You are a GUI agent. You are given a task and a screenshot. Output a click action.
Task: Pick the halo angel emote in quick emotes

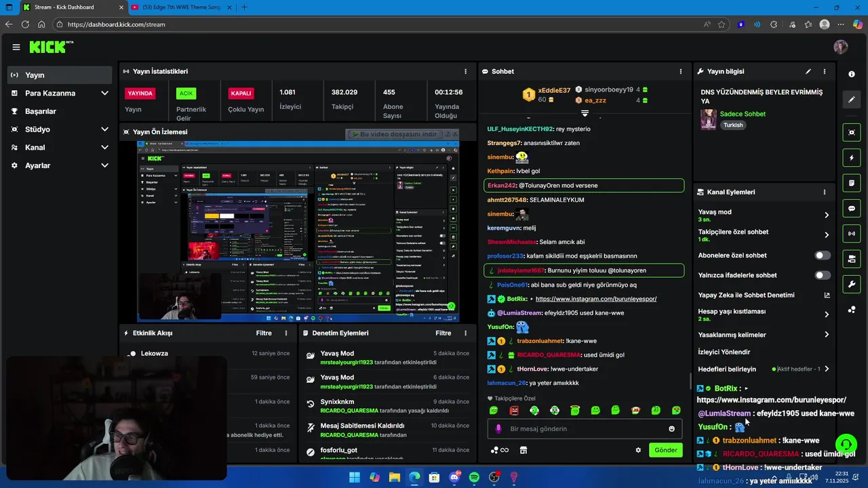pyautogui.click(x=575, y=410)
